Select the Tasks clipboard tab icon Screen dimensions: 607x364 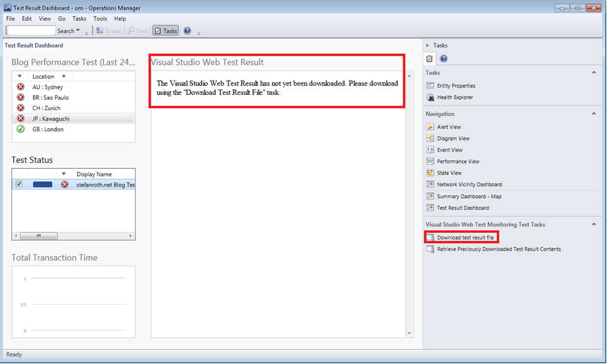pyautogui.click(x=429, y=59)
